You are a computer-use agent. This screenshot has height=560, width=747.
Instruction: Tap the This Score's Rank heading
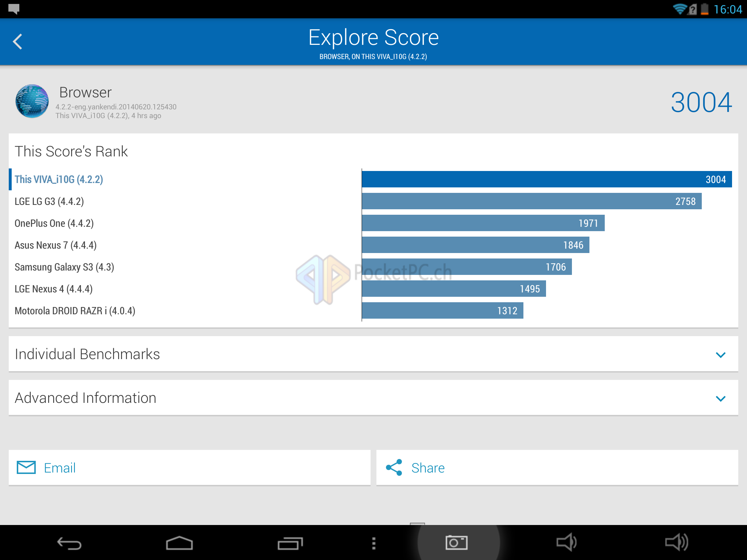tap(71, 151)
